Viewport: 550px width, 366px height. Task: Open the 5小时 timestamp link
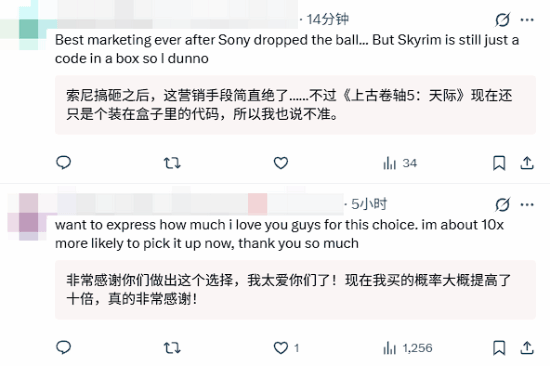[x=369, y=204]
